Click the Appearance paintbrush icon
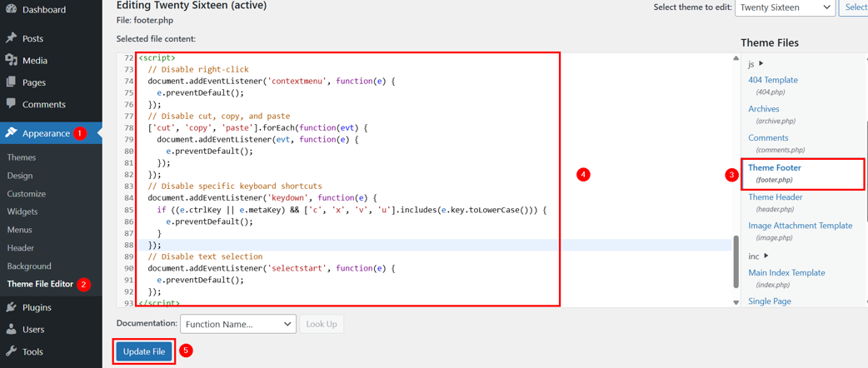Image resolution: width=868 pixels, height=368 pixels. point(11,133)
